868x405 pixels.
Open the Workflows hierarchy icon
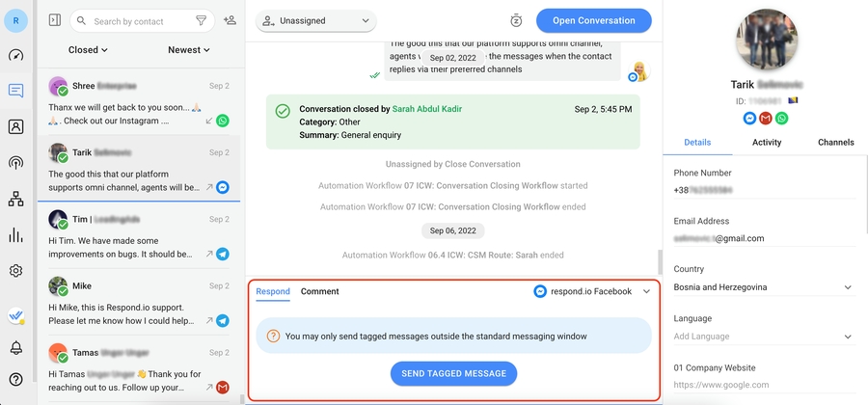(15, 199)
